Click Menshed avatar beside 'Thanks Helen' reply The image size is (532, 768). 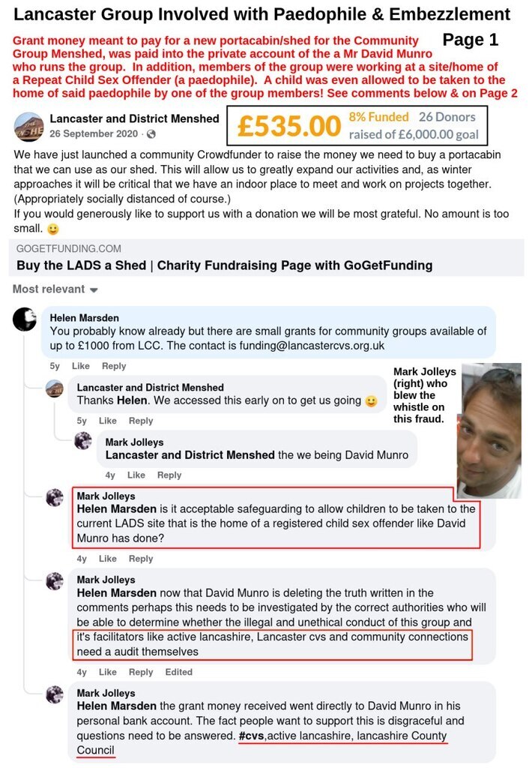tap(55, 388)
